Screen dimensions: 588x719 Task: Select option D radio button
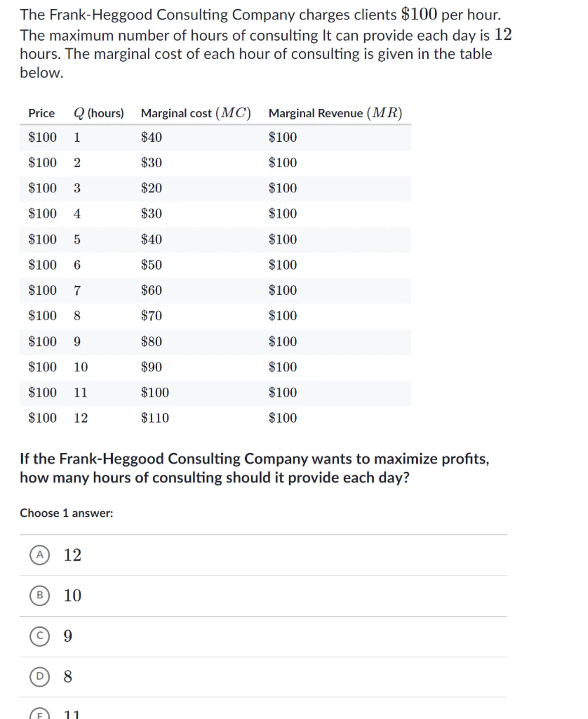(x=40, y=677)
